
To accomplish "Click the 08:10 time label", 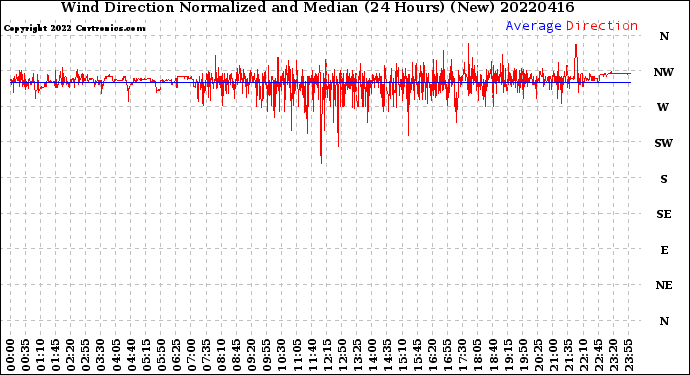I will 221,355.
